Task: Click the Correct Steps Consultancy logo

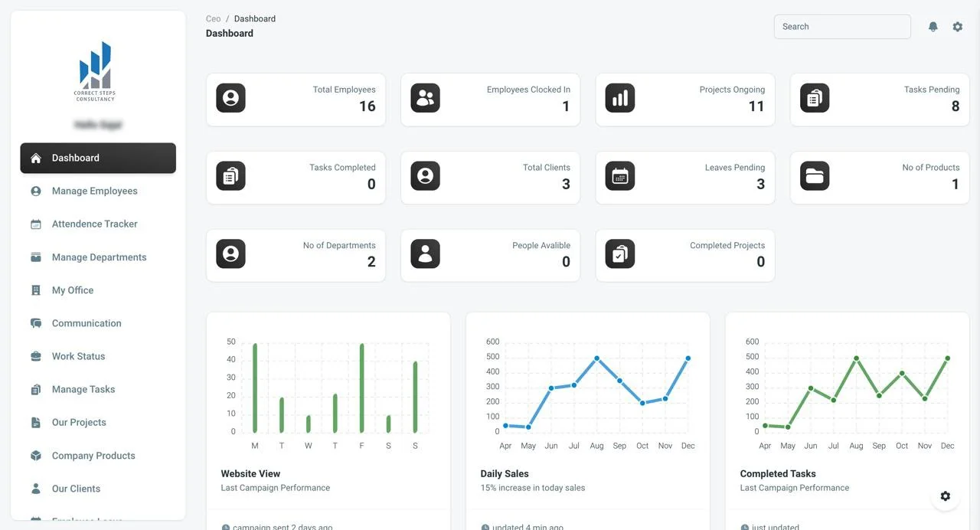Action: point(95,71)
